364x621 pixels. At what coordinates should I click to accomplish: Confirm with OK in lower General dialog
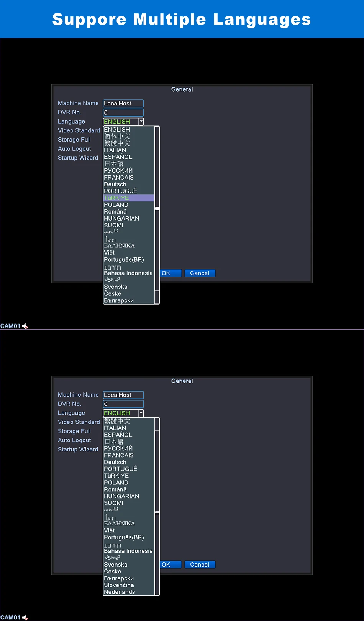(x=170, y=565)
